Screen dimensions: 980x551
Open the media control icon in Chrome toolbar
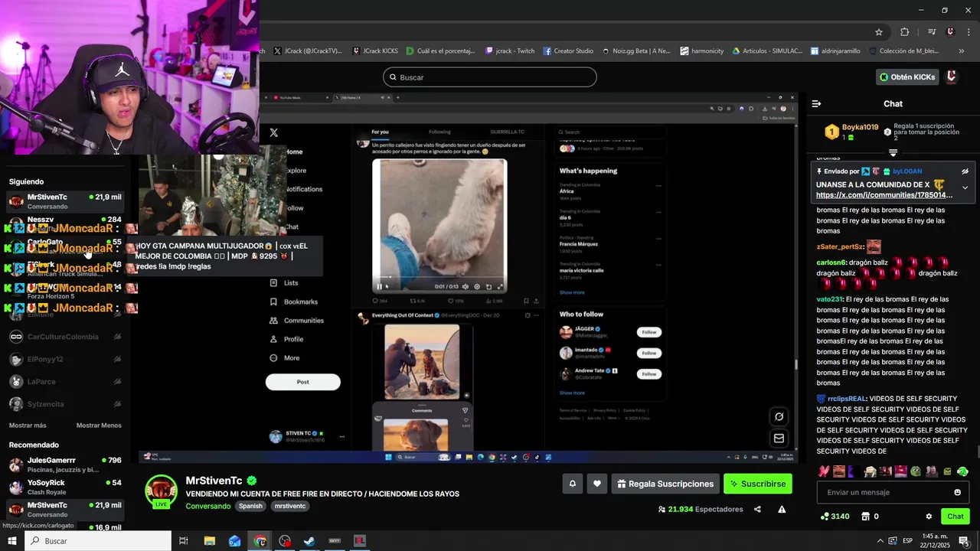tap(932, 32)
